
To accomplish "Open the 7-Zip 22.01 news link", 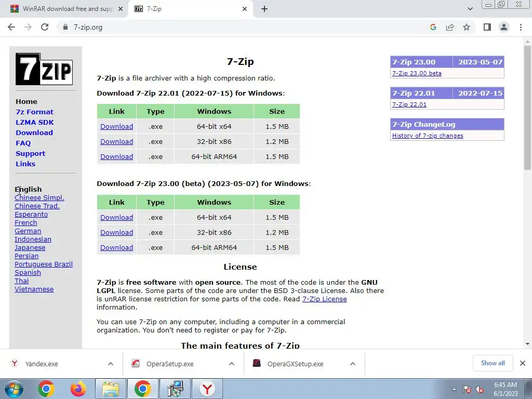I will (409, 104).
